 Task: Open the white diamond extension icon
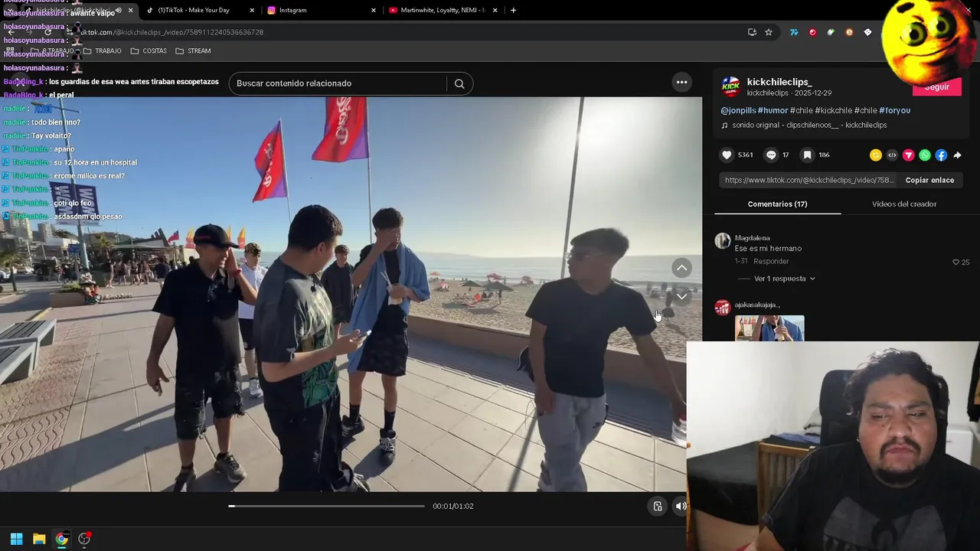point(867,32)
